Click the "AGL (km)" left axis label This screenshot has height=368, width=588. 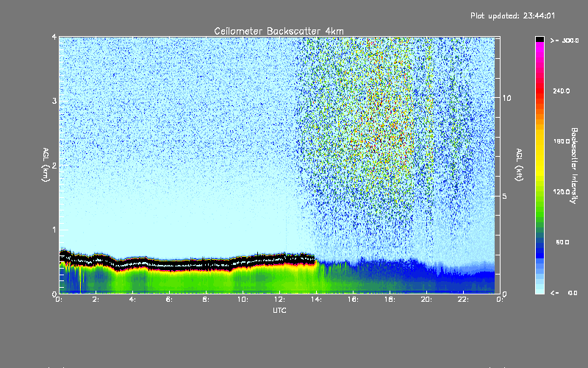[46, 165]
